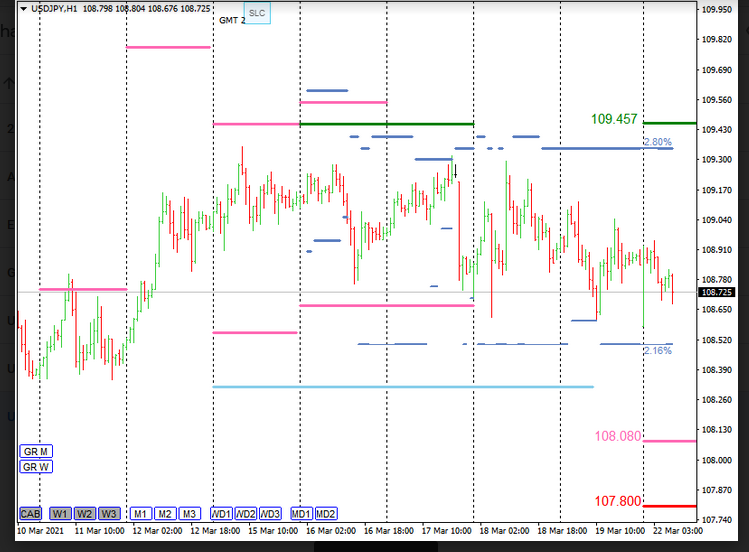Image resolution: width=749 pixels, height=552 pixels.
Task: Activate the MD2 button
Action: tap(326, 513)
